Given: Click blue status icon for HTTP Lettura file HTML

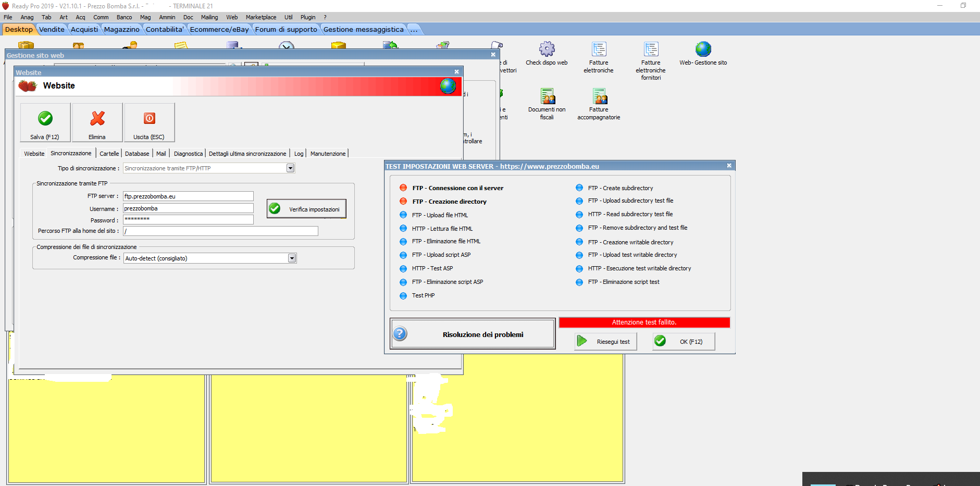Looking at the screenshot, I should (403, 229).
